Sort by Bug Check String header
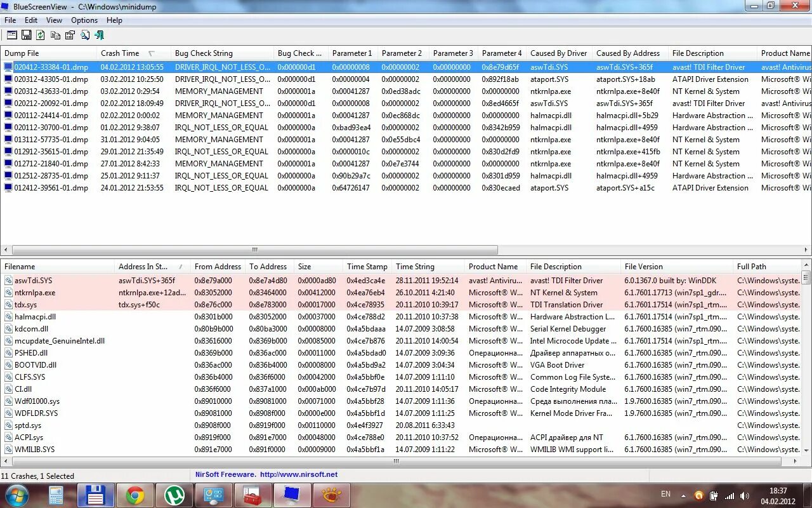The height and width of the screenshot is (508, 812). point(222,53)
